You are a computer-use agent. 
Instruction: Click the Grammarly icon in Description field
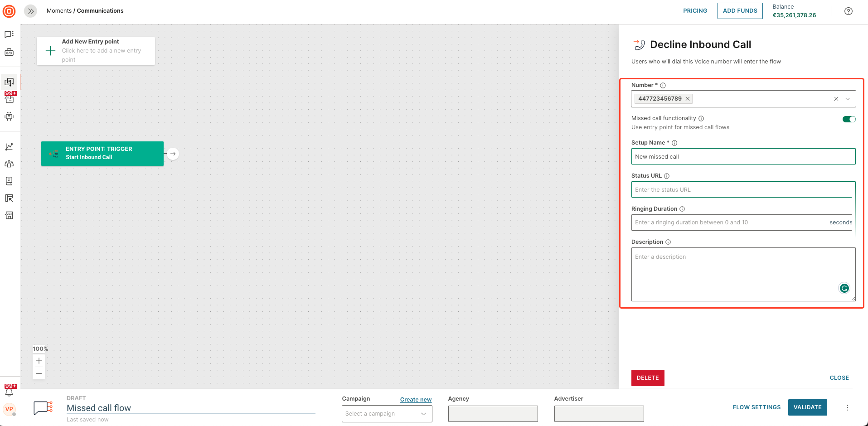[x=844, y=288]
